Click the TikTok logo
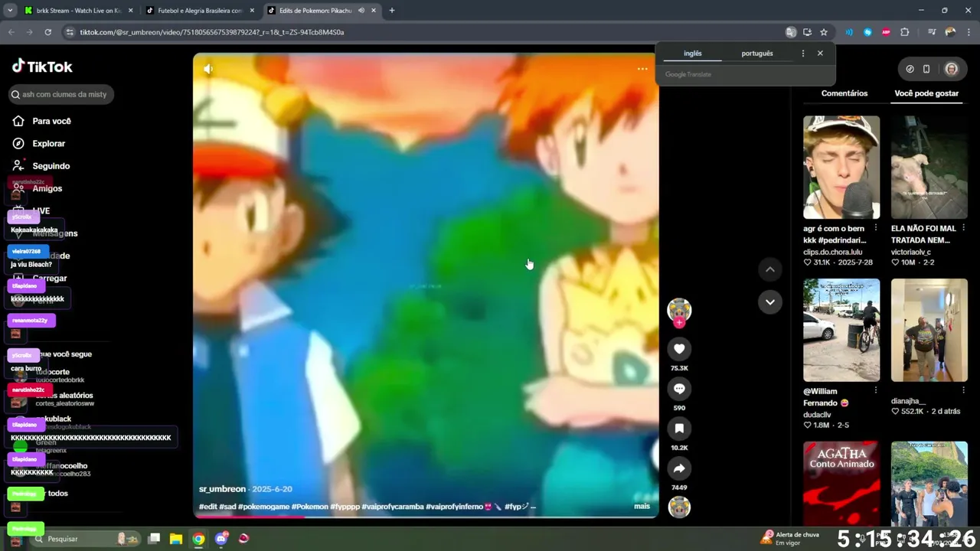 42,67
